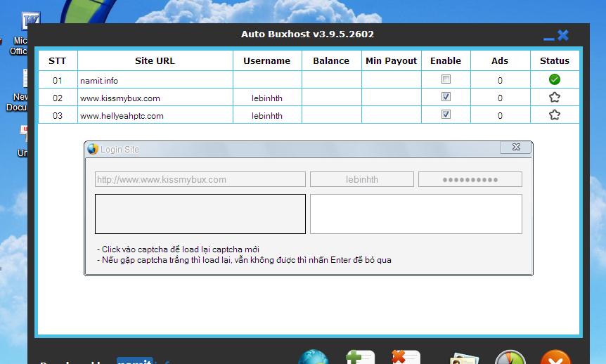Close Auto Buxhost with the blue X
Screen dimensions: 606x364
tap(563, 35)
